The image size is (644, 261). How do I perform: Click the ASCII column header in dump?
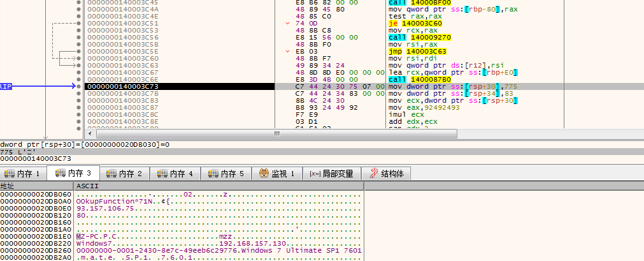point(218,186)
